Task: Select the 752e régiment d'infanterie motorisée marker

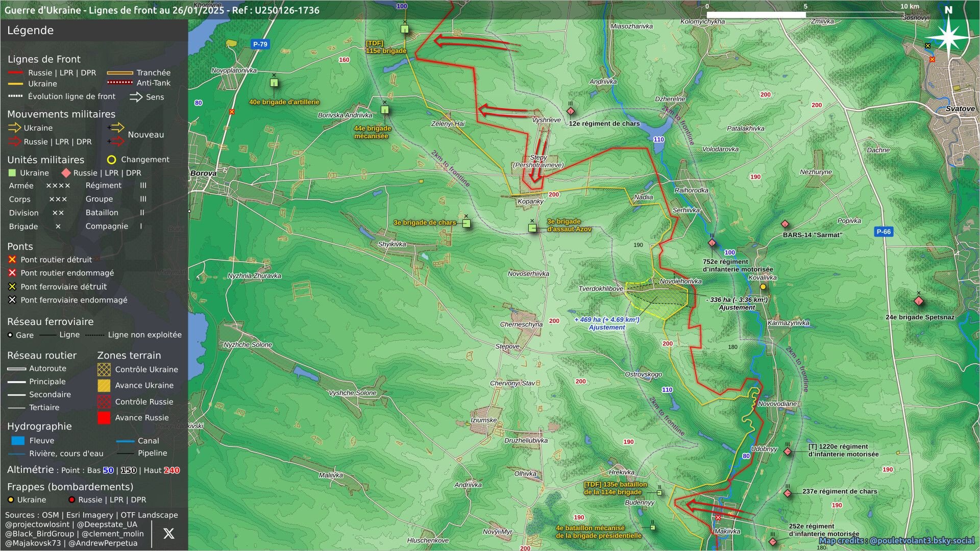Action: pyautogui.click(x=712, y=243)
